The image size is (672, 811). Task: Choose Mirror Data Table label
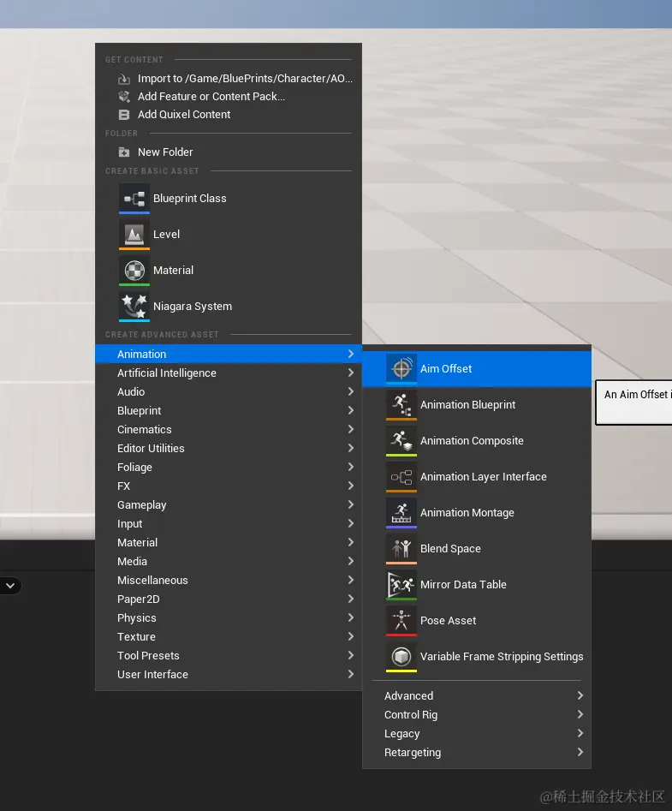coord(463,584)
